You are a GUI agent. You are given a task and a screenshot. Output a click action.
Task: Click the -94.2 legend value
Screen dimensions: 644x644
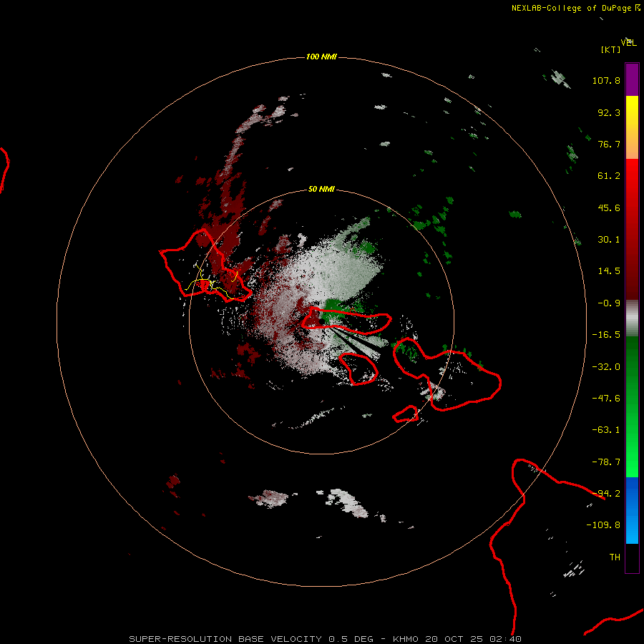click(x=606, y=494)
